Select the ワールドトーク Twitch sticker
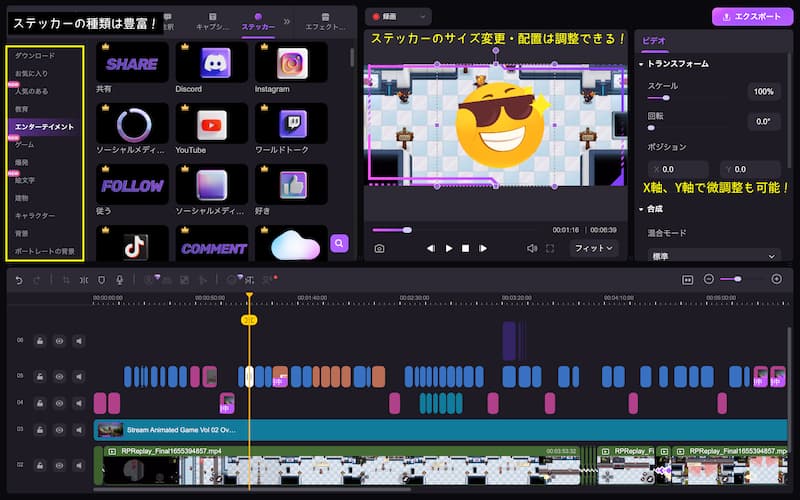800x500 pixels. [291, 124]
